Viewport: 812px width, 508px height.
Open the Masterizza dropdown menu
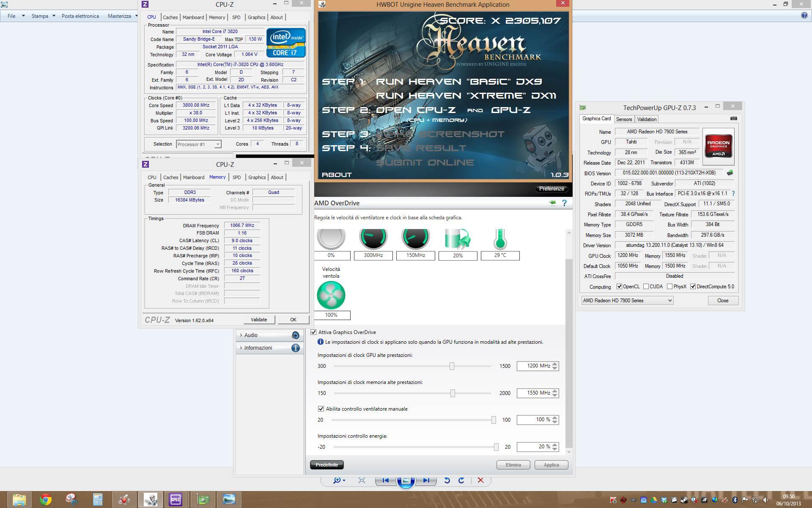[x=123, y=16]
